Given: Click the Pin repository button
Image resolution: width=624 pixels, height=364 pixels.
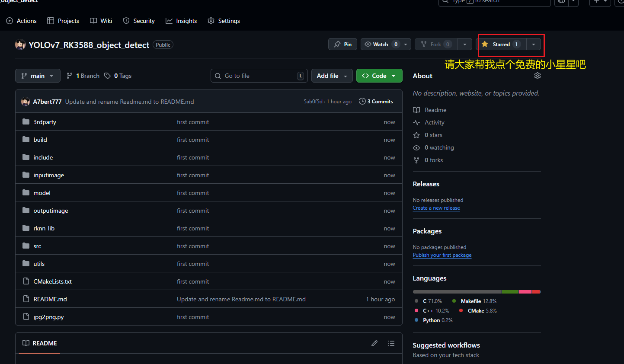Looking at the screenshot, I should coord(342,45).
